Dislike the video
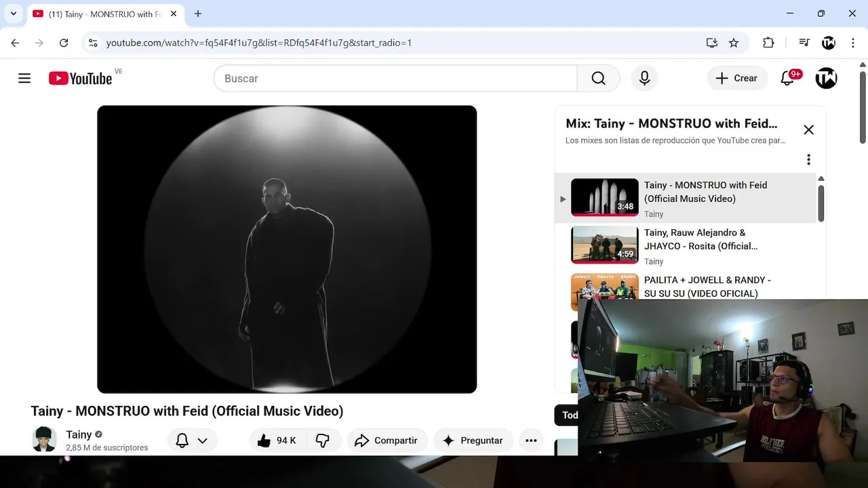Screen dimensions: 868x488 [x=323, y=441]
